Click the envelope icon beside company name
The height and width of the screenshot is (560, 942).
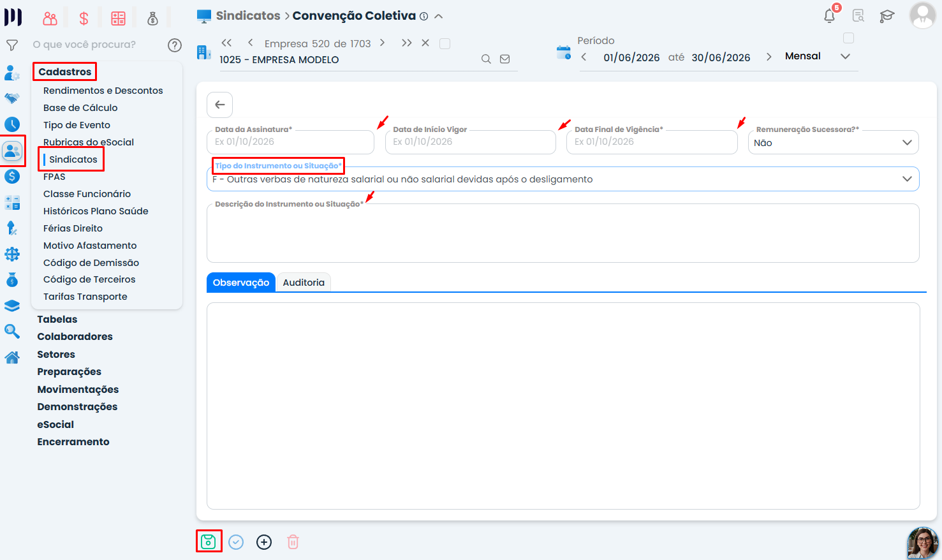click(504, 59)
